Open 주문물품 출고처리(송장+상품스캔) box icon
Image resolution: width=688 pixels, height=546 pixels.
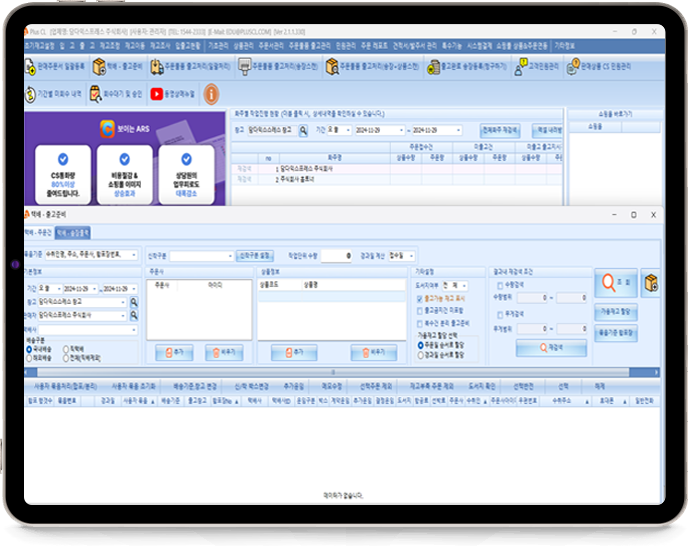pos(332,67)
